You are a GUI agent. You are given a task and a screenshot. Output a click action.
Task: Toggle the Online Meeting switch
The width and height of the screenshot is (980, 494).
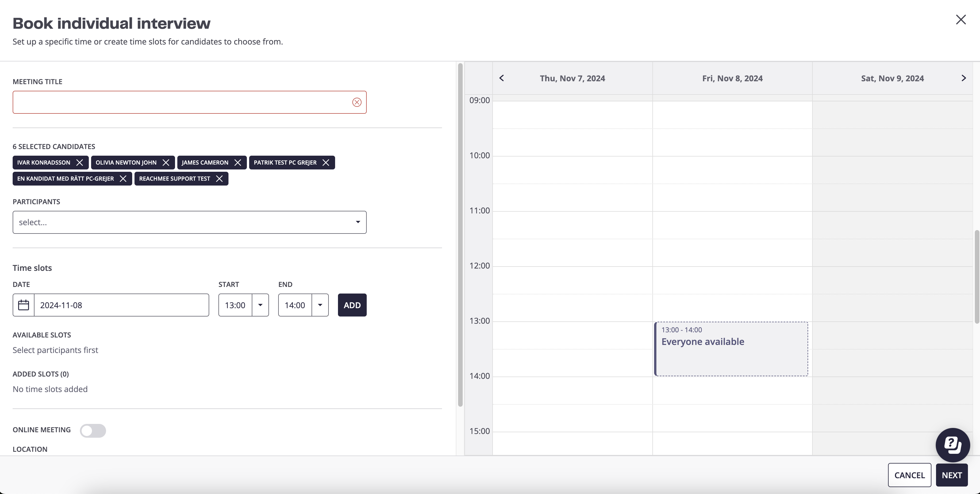(93, 431)
